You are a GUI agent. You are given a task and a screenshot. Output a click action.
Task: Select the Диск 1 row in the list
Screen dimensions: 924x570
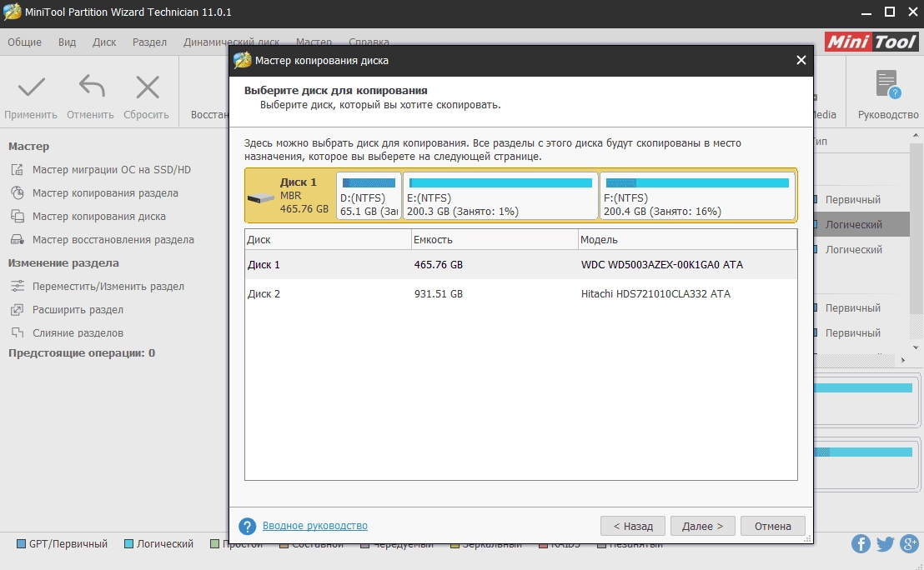coord(521,265)
